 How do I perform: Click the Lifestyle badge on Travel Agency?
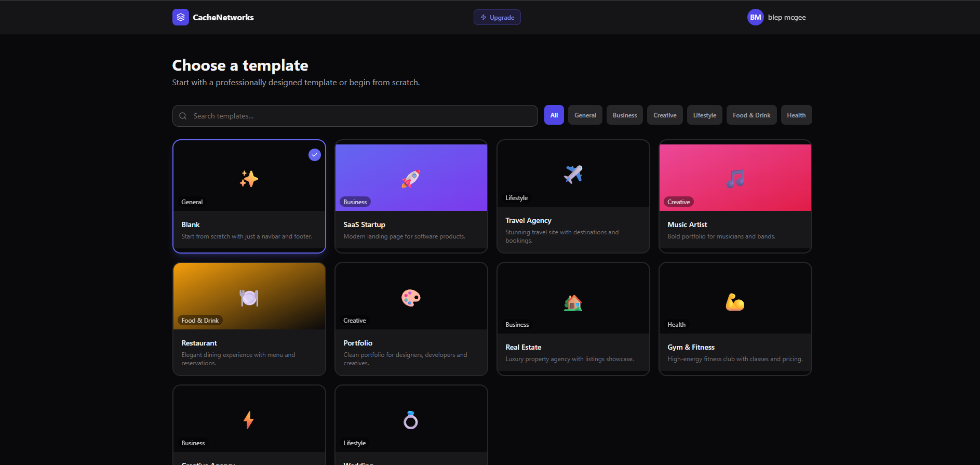[516, 198]
